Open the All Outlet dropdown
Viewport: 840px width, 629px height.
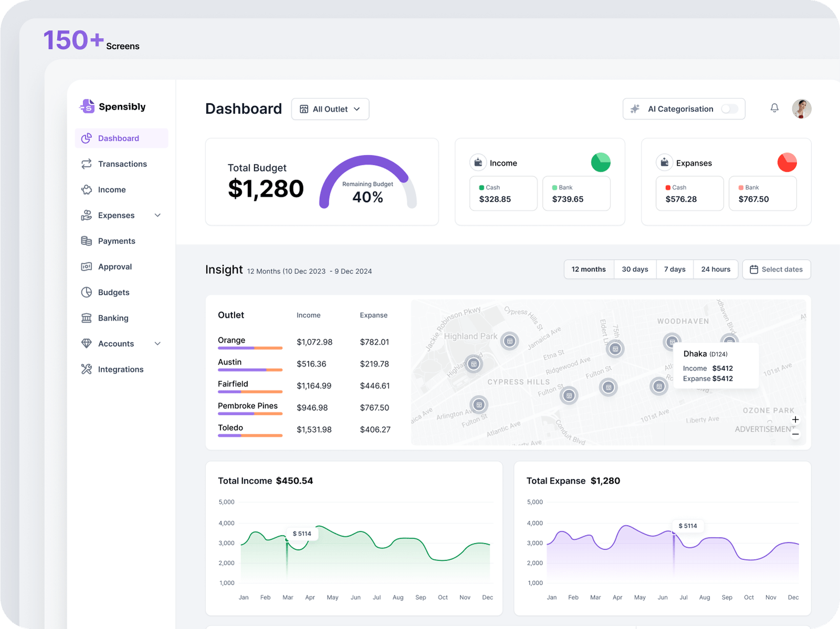330,109
